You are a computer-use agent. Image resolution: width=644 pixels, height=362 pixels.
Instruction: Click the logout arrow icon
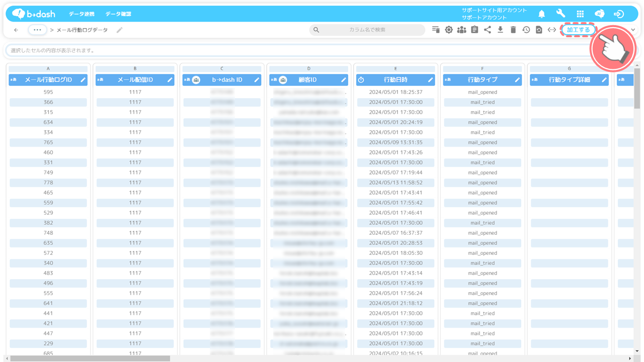click(619, 14)
